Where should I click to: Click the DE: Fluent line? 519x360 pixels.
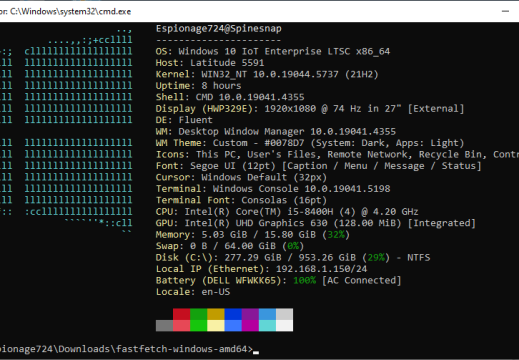184,120
